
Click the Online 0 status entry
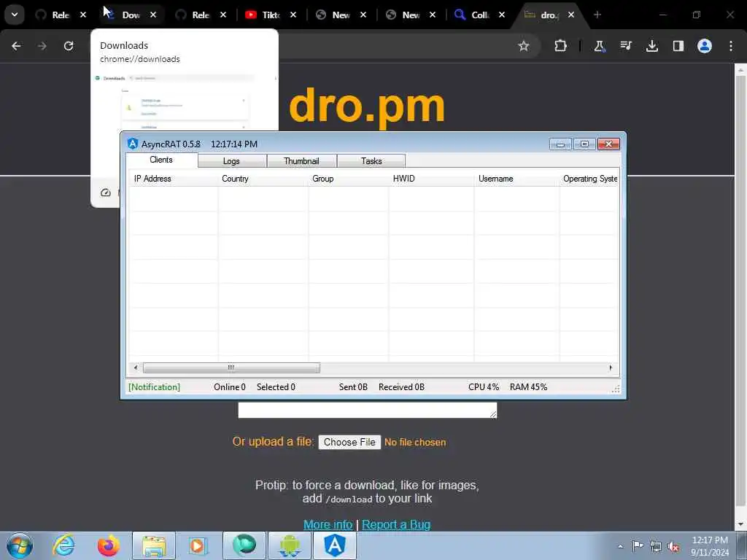[x=230, y=387]
